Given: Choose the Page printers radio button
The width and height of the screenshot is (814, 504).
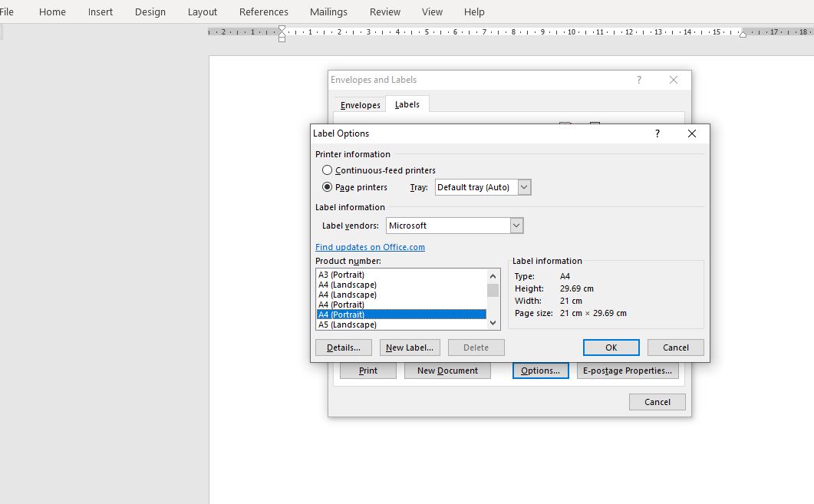Looking at the screenshot, I should 327,187.
